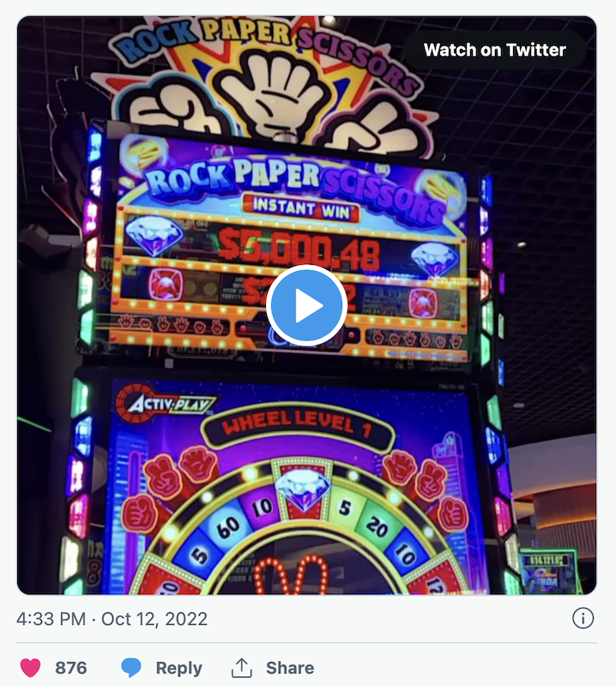Viewport: 616px width, 686px height.
Task: Click the share arrow icon
Action: point(242,668)
